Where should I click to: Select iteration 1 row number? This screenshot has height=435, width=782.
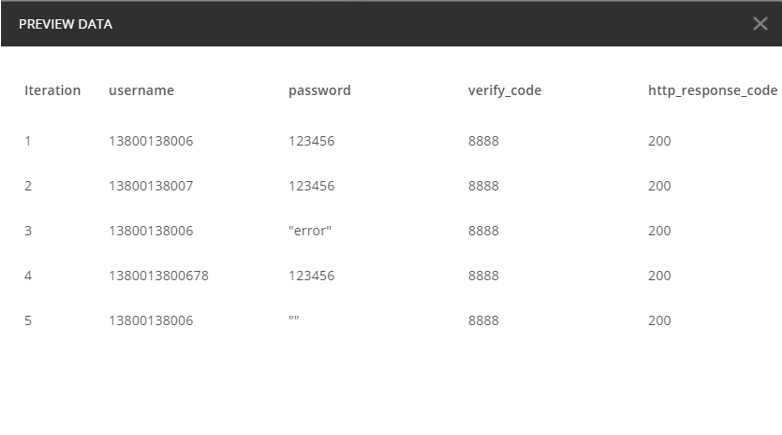(29, 141)
